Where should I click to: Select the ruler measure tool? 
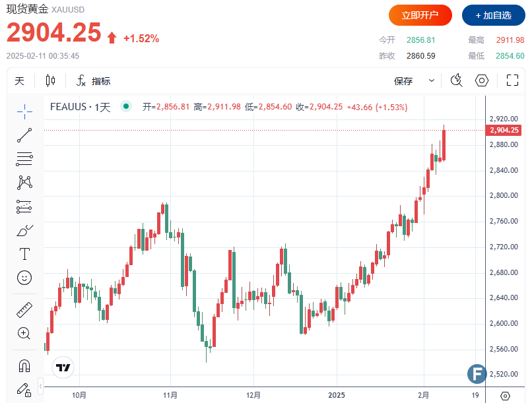(x=24, y=309)
